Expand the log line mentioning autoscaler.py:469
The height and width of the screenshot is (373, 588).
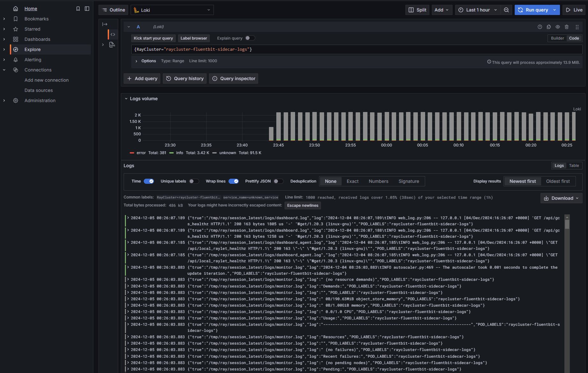[x=128, y=267]
